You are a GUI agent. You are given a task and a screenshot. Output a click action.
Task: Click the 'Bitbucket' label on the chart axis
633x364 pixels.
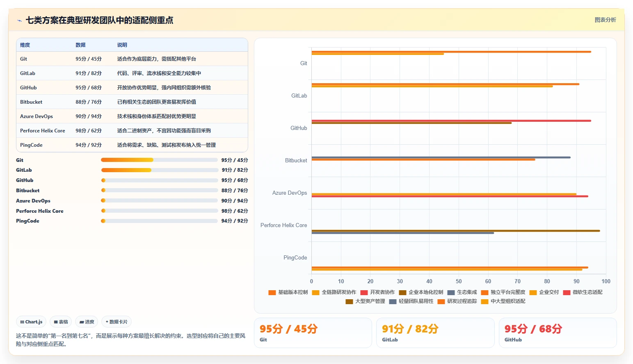[x=296, y=160]
